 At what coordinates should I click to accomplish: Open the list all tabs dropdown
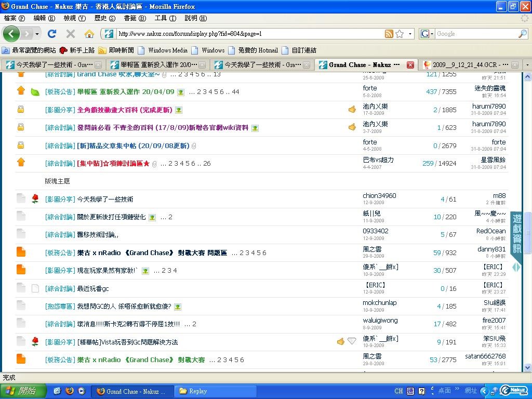pyautogui.click(x=527, y=65)
